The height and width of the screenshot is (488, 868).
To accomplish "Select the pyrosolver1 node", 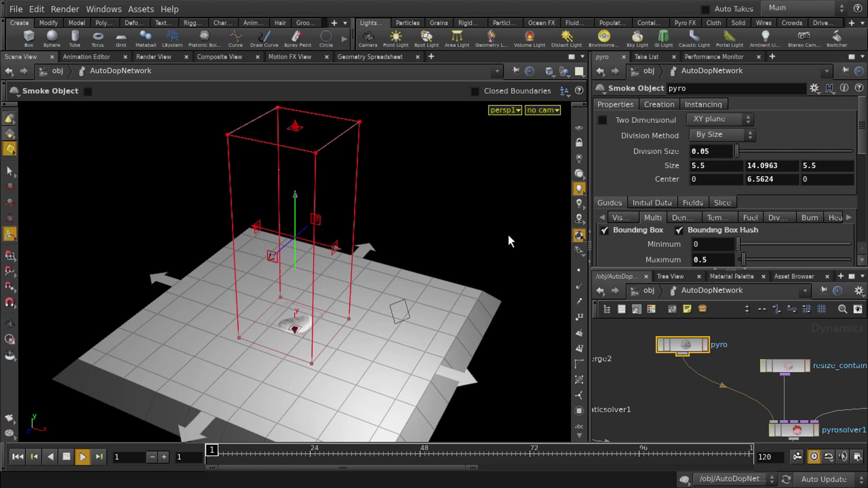I will pyautogui.click(x=794, y=430).
